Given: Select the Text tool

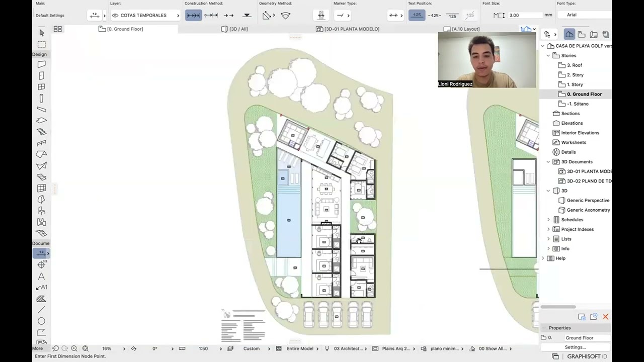Looking at the screenshot, I should tap(42, 276).
